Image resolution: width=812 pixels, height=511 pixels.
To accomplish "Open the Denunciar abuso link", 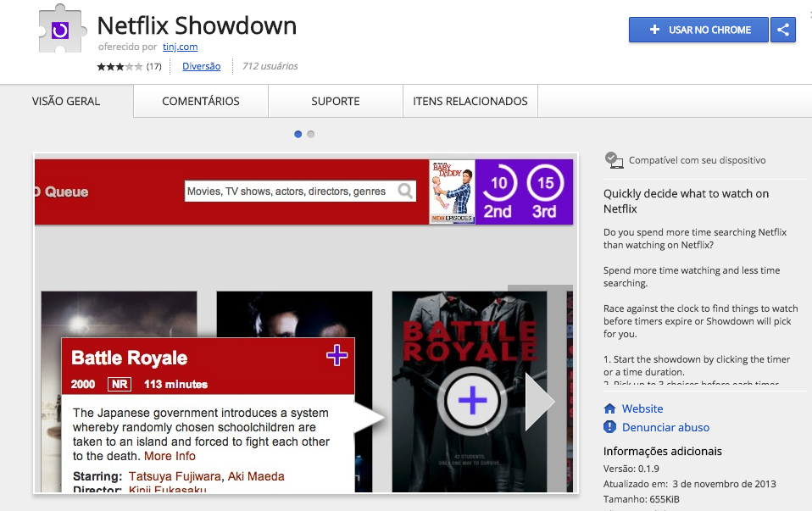I will tap(665, 427).
